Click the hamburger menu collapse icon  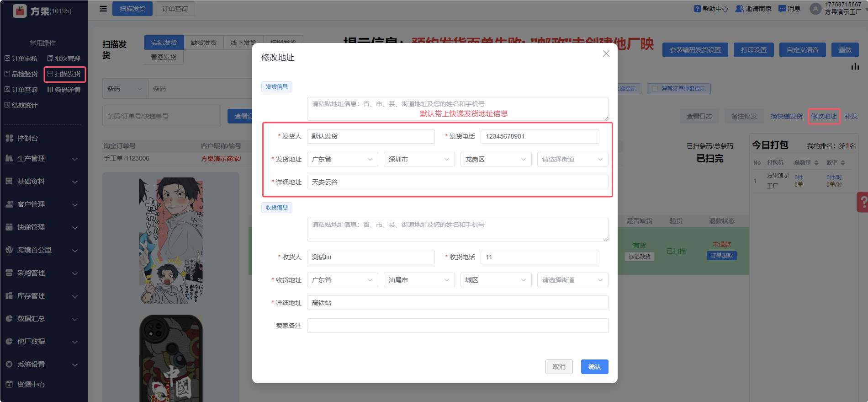pyautogui.click(x=103, y=9)
